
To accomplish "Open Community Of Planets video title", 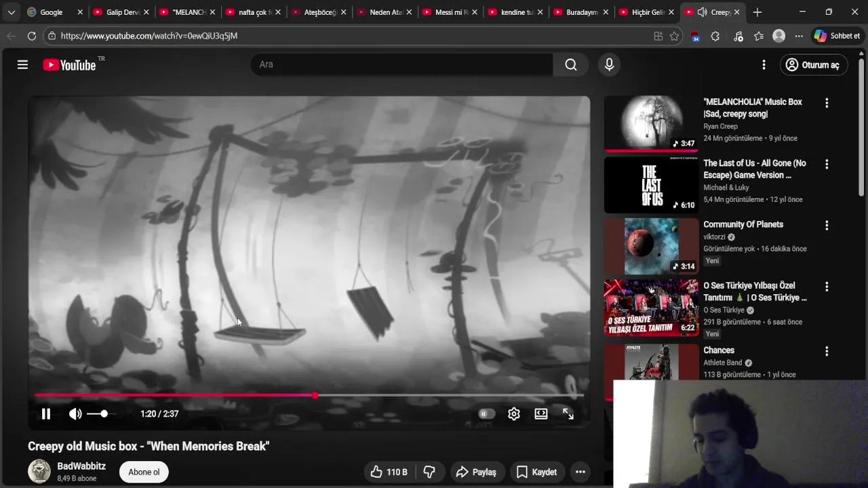I will pyautogui.click(x=743, y=224).
